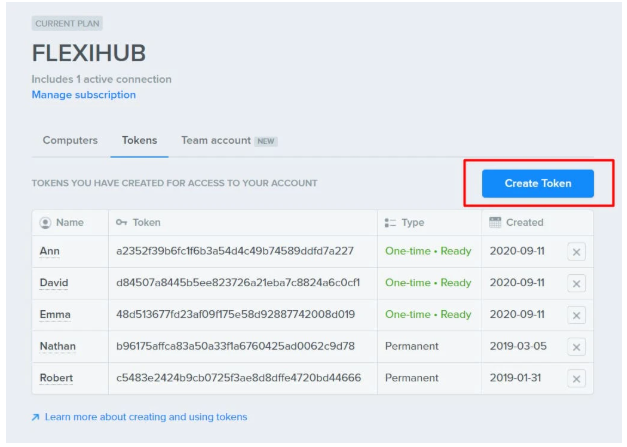Remove David's token using X button

click(576, 283)
